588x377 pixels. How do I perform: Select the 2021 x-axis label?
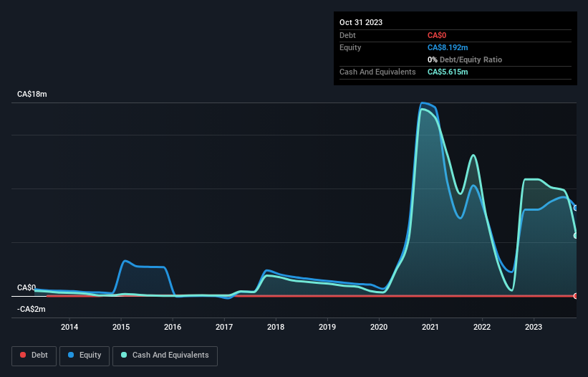pos(430,327)
